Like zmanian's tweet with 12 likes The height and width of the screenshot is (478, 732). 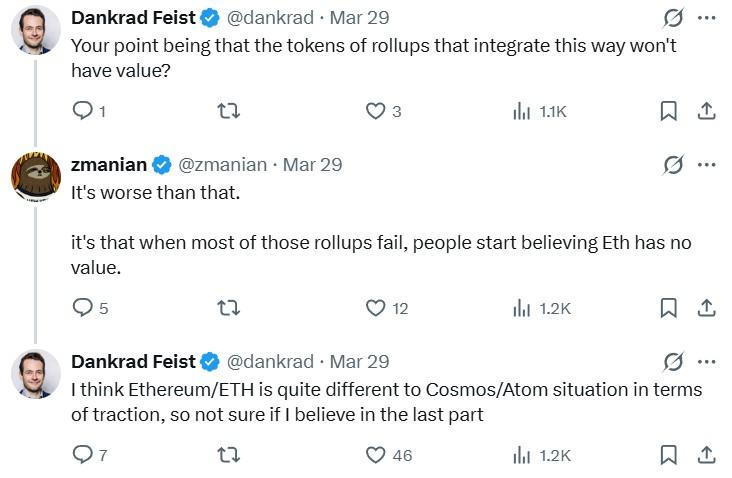375,308
